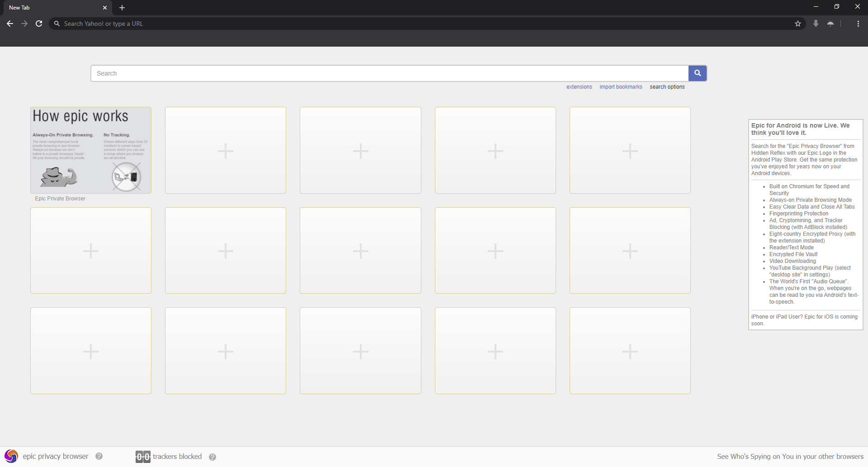868x467 pixels.
Task: Open the How epic works thumbnail
Action: pyautogui.click(x=91, y=150)
